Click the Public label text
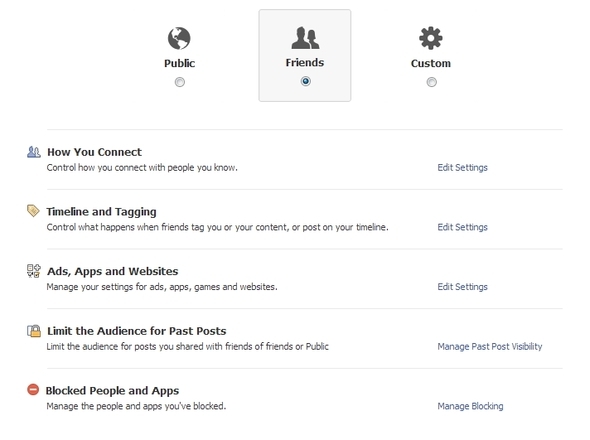590x440 pixels. click(x=179, y=63)
